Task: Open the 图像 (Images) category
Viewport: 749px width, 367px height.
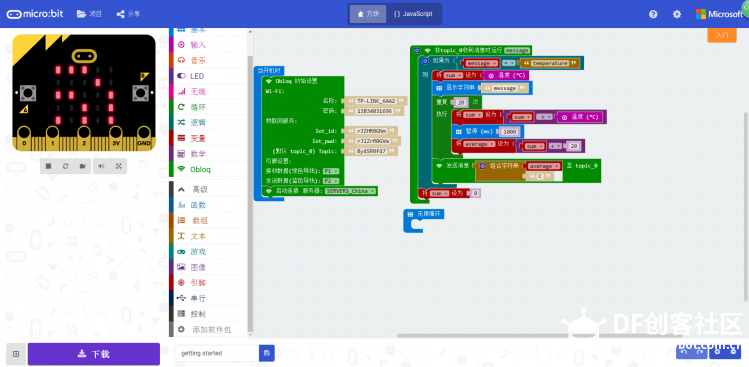Action: pos(208,267)
